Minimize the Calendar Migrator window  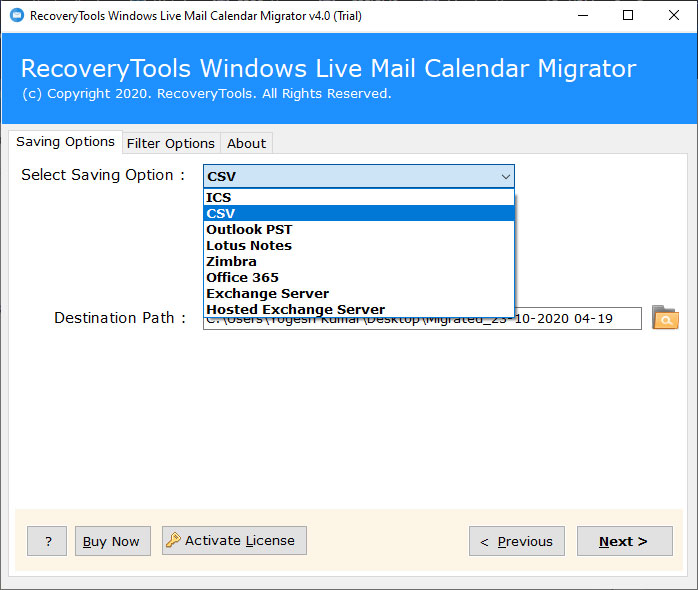tap(583, 16)
